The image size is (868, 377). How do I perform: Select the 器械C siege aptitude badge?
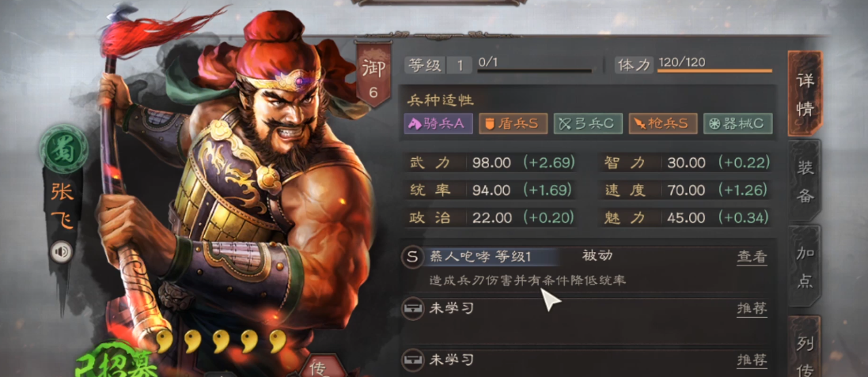click(738, 123)
